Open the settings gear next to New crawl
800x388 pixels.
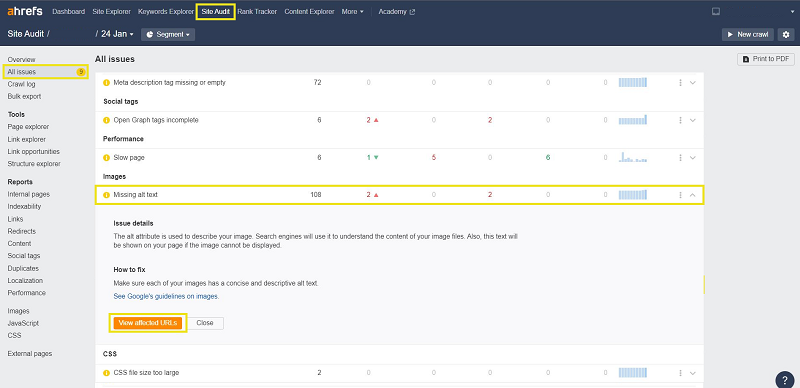coord(786,34)
